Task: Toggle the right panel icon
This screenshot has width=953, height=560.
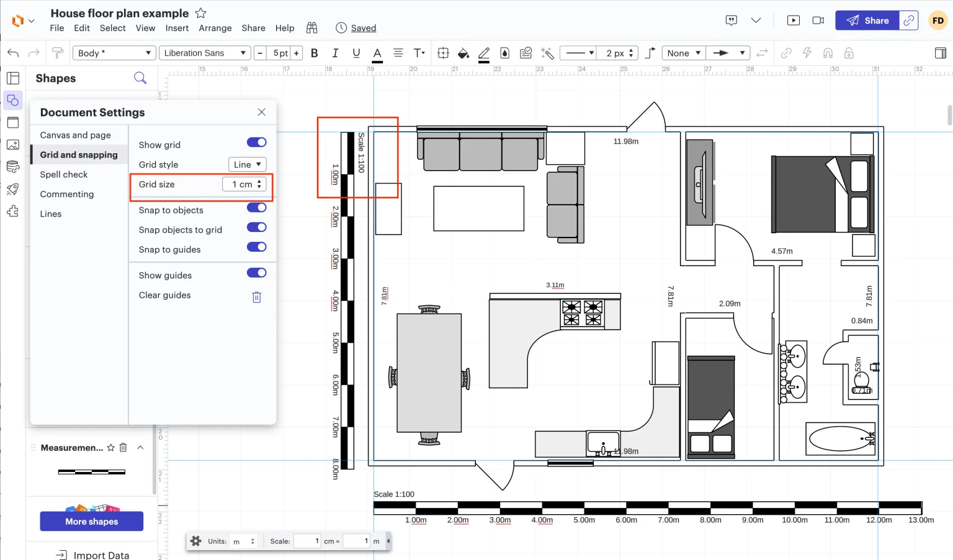Action: pos(941,53)
